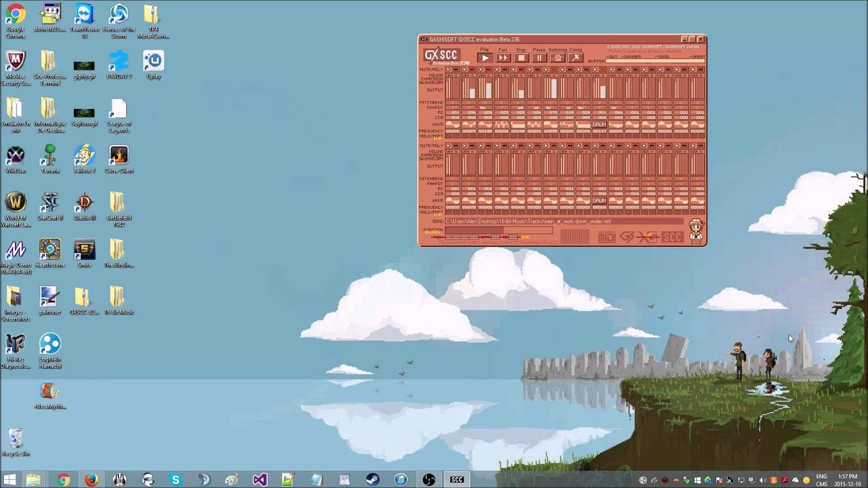Screen dimensions: 868x488
Task: Select the McAfee Security Scan icon
Action: click(15, 68)
